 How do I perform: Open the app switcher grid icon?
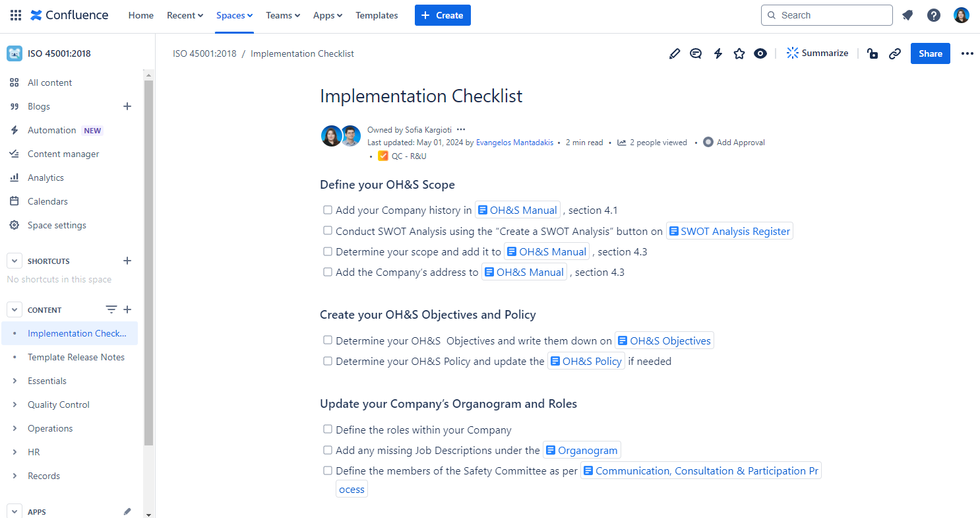click(16, 15)
